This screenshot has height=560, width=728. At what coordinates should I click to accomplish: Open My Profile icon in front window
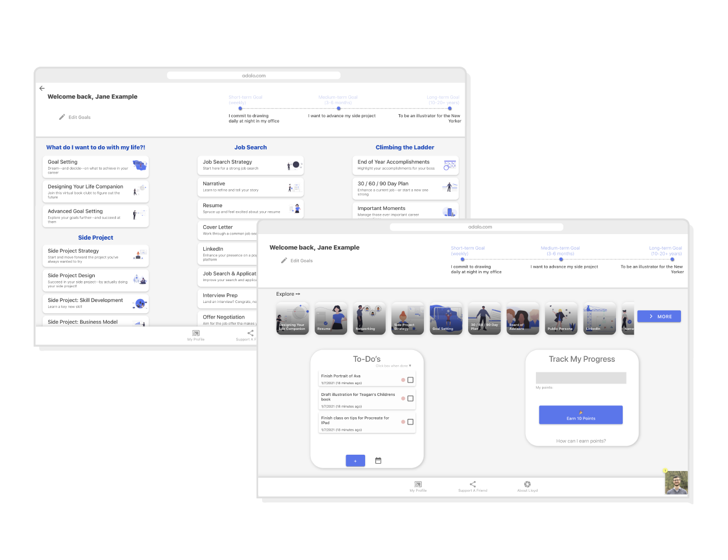tap(418, 484)
